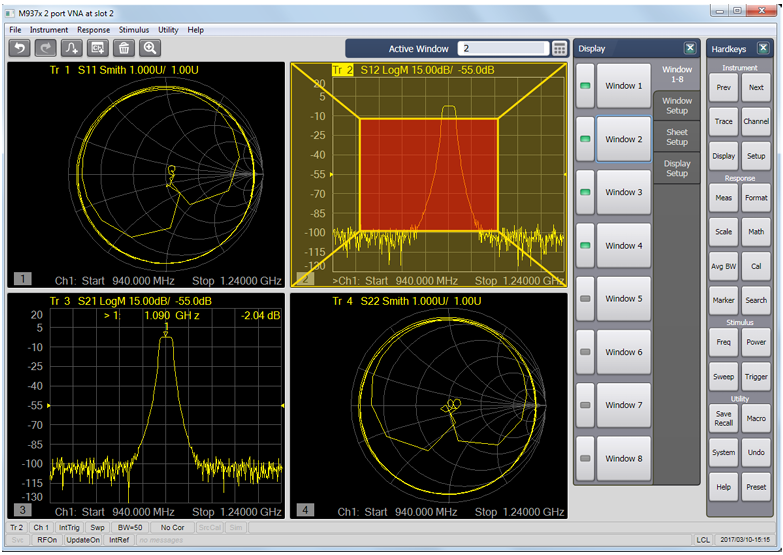The image size is (783, 555).
Task: Click the Avg BW hardkey
Action: [724, 266]
